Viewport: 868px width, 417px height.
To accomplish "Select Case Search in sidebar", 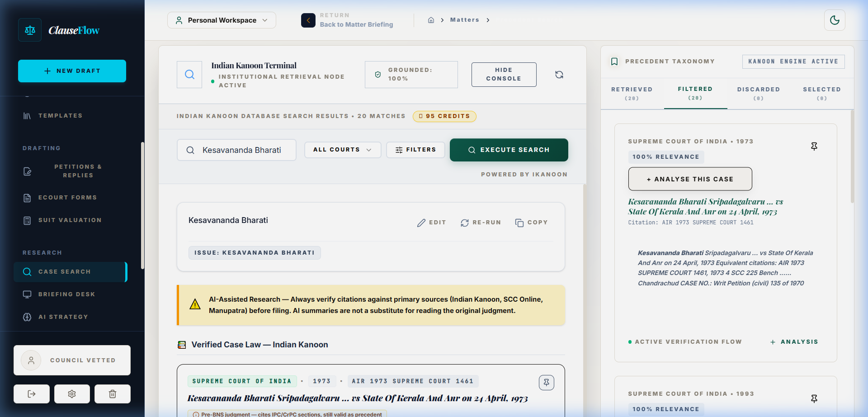I will tap(70, 272).
